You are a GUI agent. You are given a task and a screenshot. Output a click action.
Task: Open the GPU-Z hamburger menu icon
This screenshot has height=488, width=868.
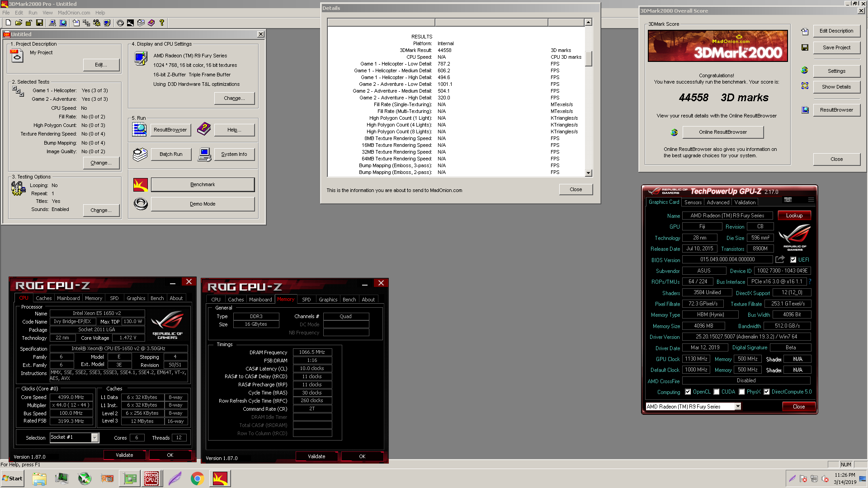811,200
